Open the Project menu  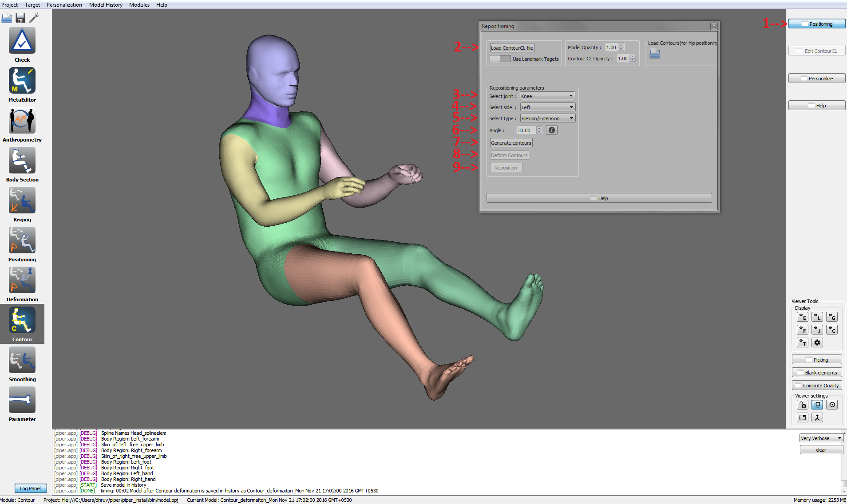[9, 5]
